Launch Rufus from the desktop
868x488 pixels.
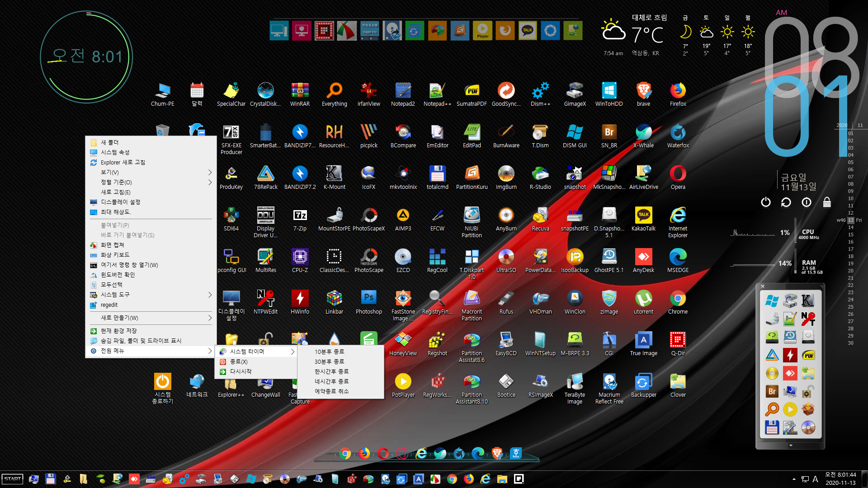point(506,302)
